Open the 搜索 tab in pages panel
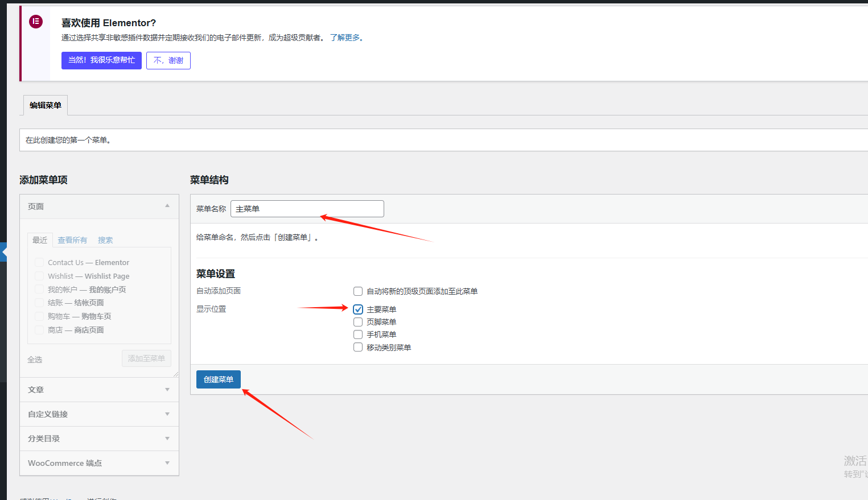868x500 pixels. 105,239
